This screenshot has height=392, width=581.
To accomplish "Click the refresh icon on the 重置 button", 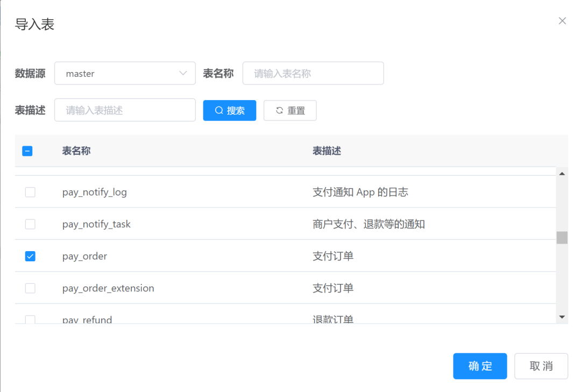I will tap(279, 110).
